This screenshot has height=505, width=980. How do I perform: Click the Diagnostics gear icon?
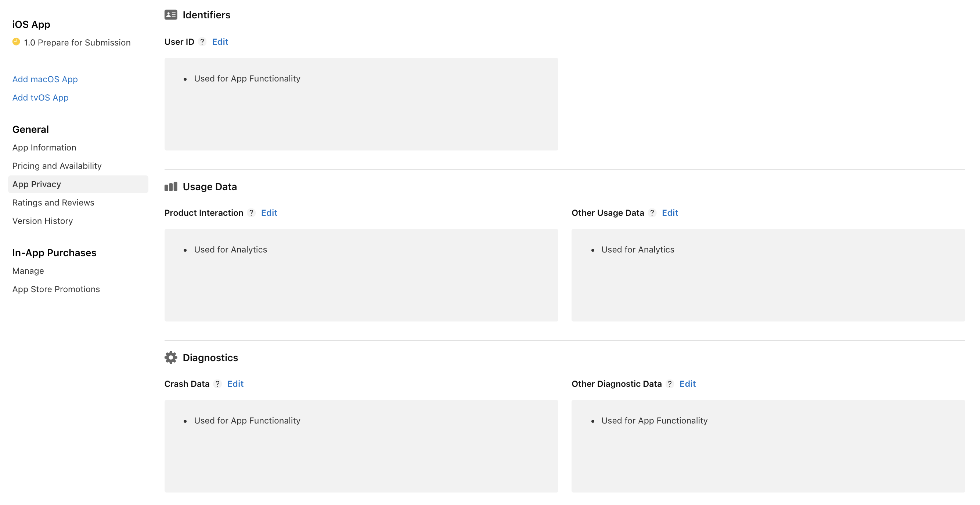(x=171, y=357)
